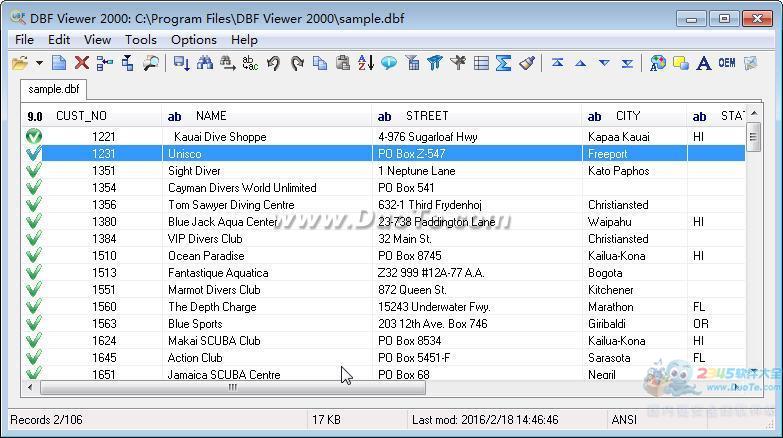Screen dimensions: 783x438
Task: Click the CUST_NO column header
Action: (x=92, y=116)
